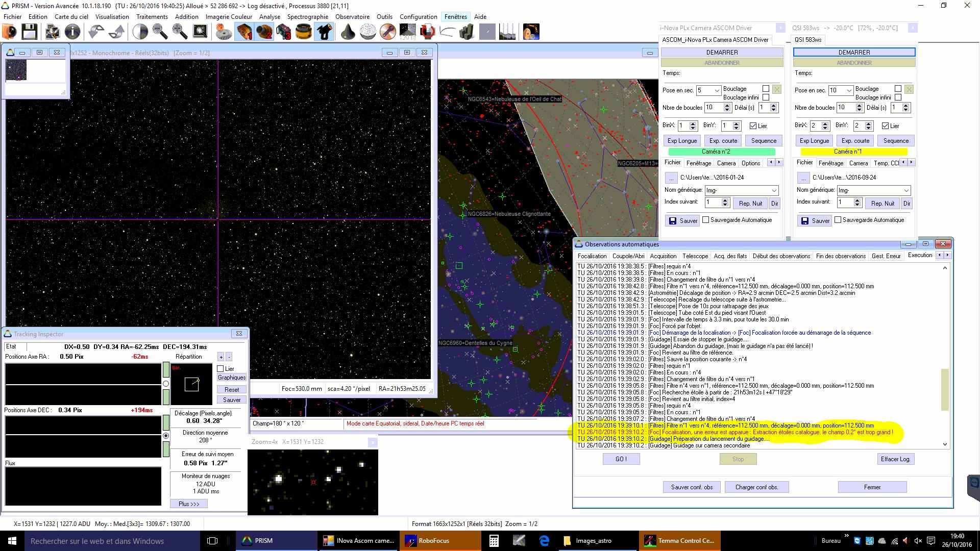Toggle the Lier checkbox in Tracking Inspector
Image resolution: width=980 pixels, height=551 pixels.
tap(220, 368)
